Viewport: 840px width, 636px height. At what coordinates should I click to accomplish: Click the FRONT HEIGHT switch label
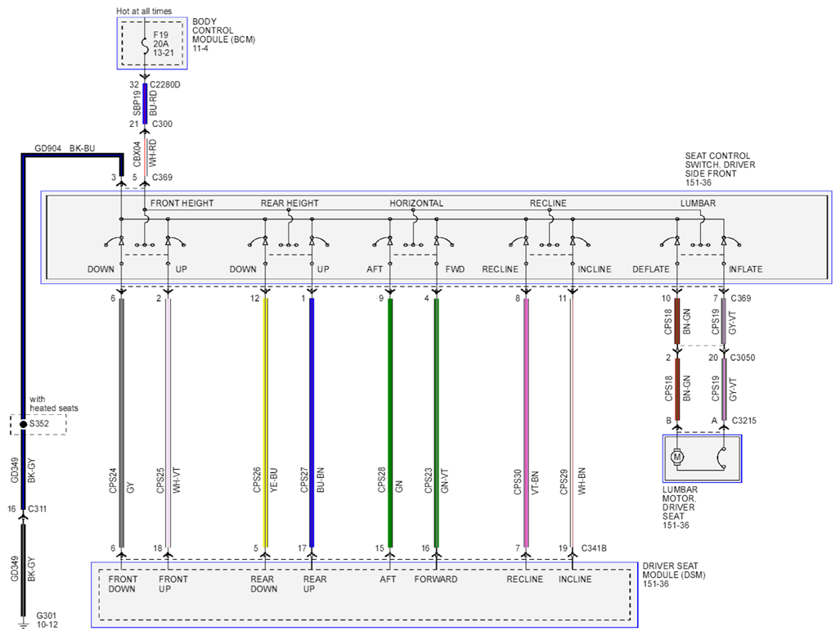coord(182,203)
